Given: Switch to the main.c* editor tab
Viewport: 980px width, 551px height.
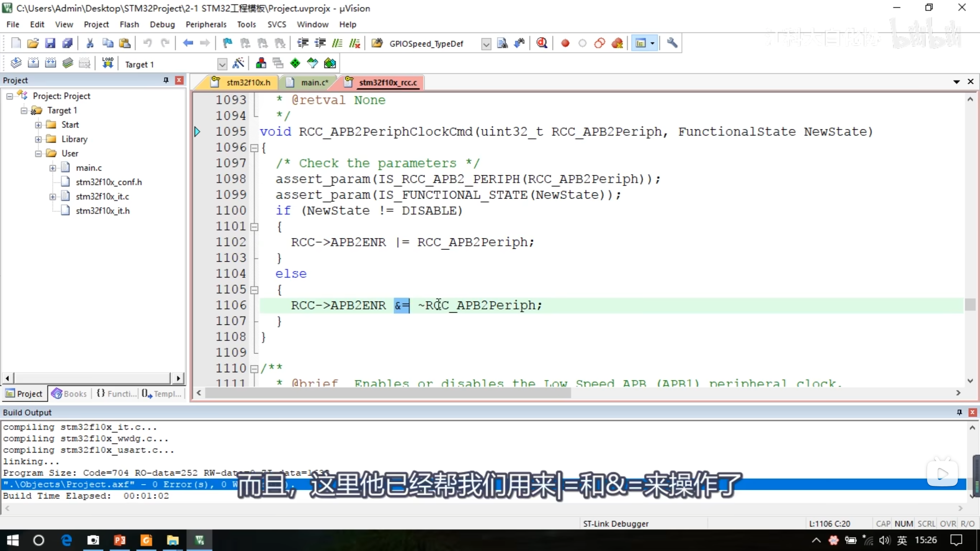Looking at the screenshot, I should tap(314, 83).
